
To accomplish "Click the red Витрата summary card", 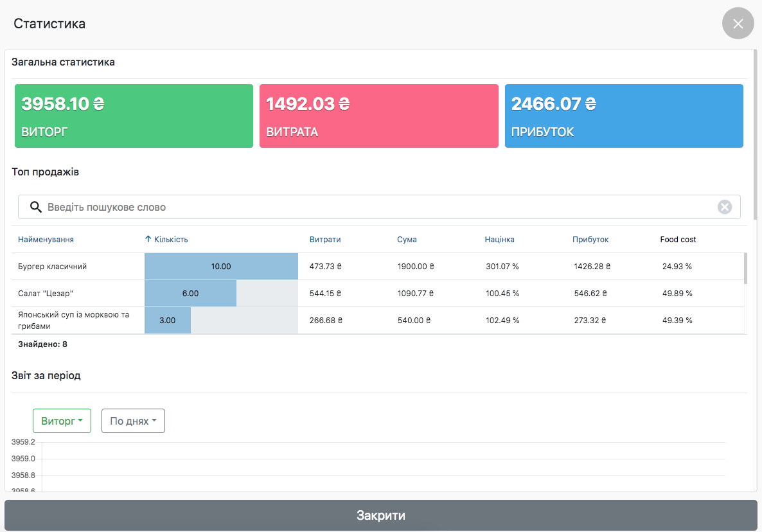I will click(x=378, y=116).
